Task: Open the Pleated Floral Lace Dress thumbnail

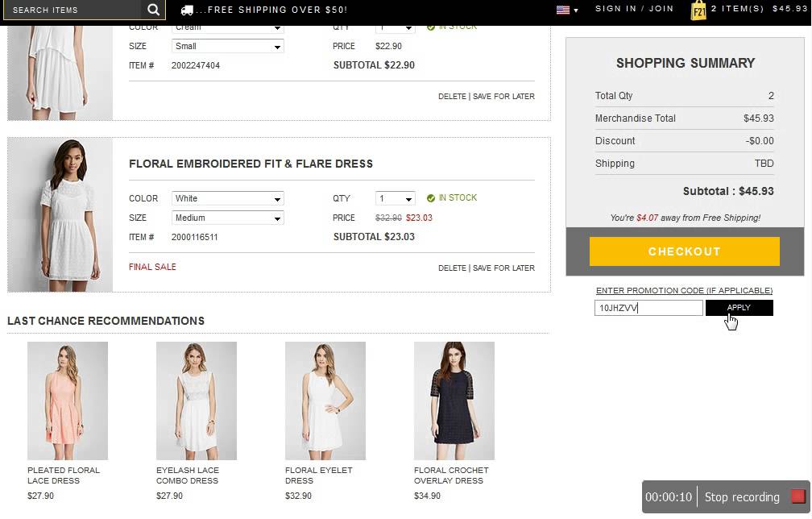Action: [68, 401]
